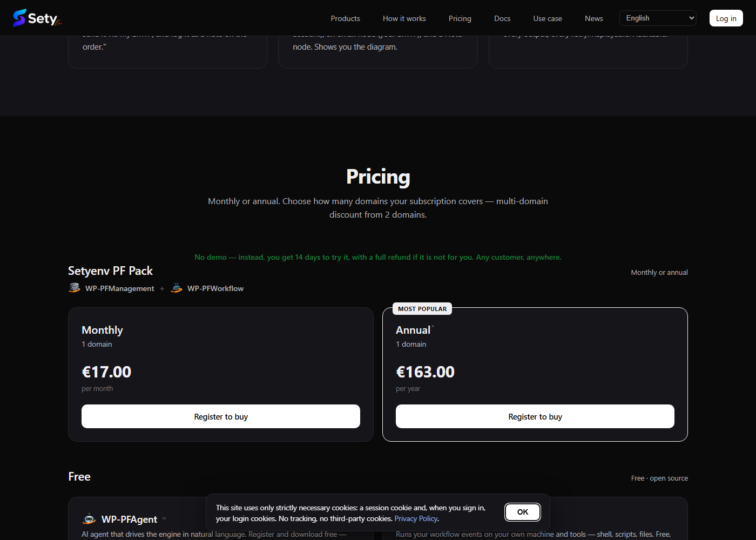Click the WP-PFAgent robot icon
756x540 pixels.
pos(89,519)
